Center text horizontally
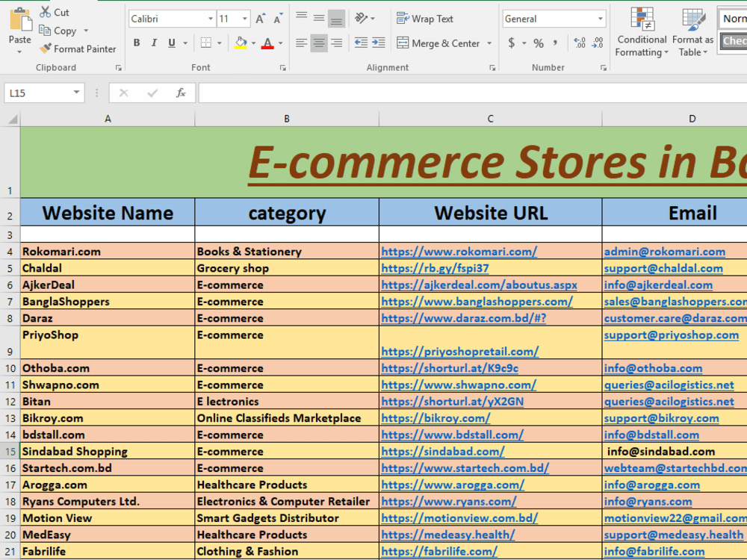Viewport: 747px width, 560px height. tap(319, 43)
